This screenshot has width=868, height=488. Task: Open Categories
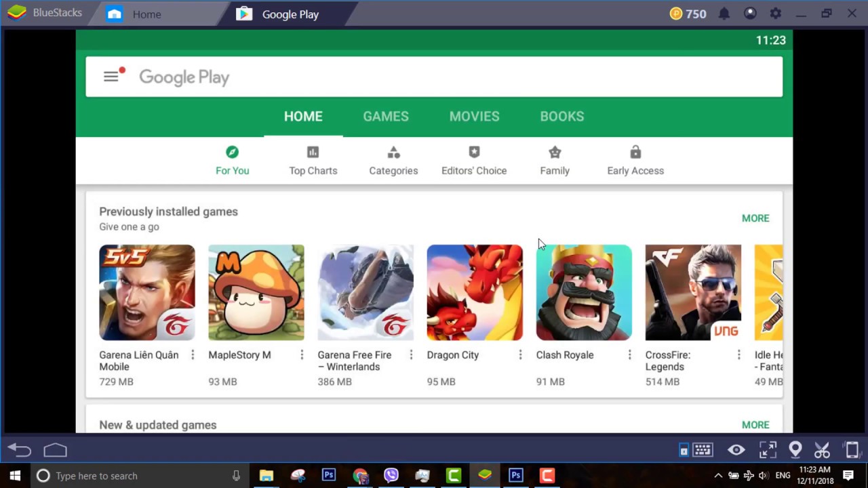click(x=393, y=161)
